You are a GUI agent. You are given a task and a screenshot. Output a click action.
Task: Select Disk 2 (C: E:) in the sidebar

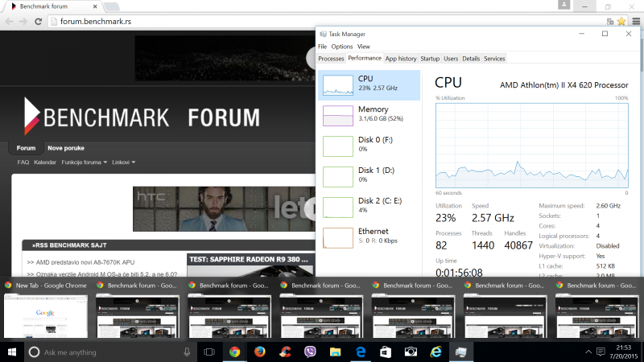click(x=369, y=208)
